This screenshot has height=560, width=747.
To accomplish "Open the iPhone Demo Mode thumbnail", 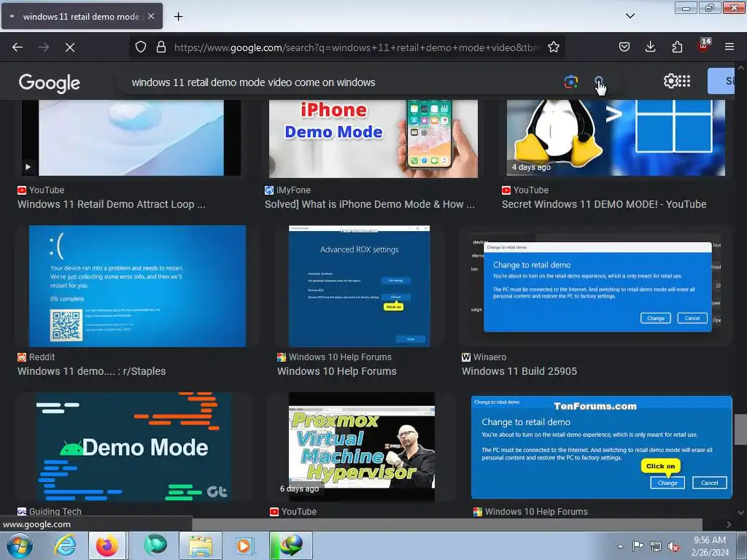I will (x=373, y=139).
